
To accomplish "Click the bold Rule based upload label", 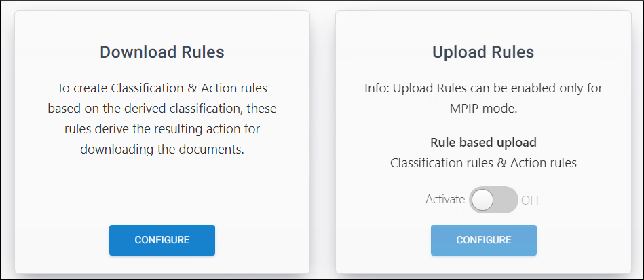I will point(483,143).
